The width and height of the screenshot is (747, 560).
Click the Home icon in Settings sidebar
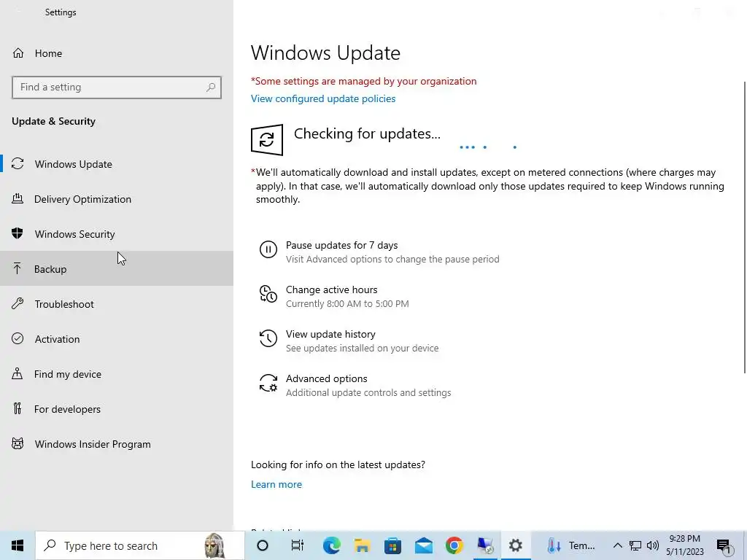(18, 53)
